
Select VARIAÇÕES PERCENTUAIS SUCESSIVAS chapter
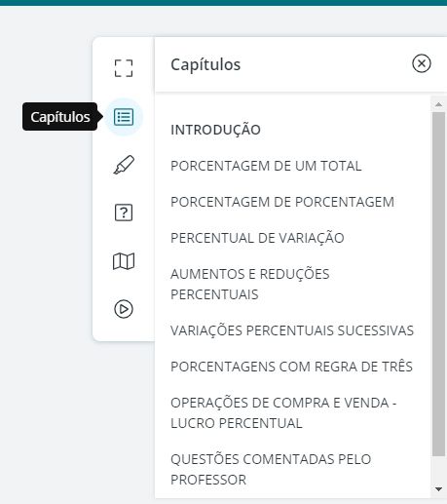292,330
